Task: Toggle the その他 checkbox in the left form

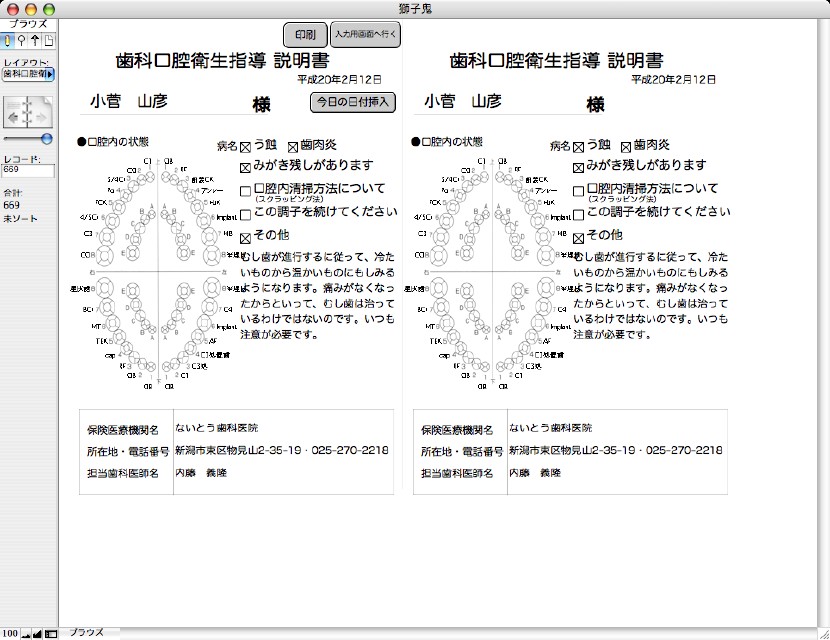Action: (x=245, y=238)
